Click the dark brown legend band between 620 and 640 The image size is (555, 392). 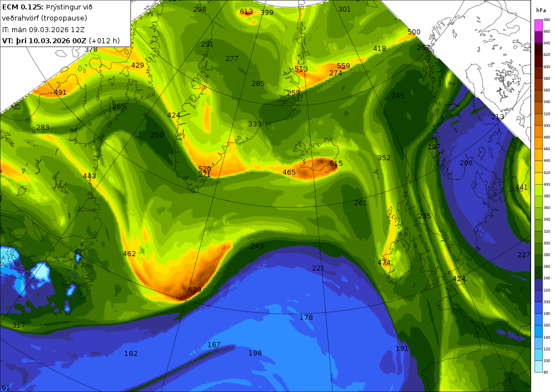click(x=538, y=49)
